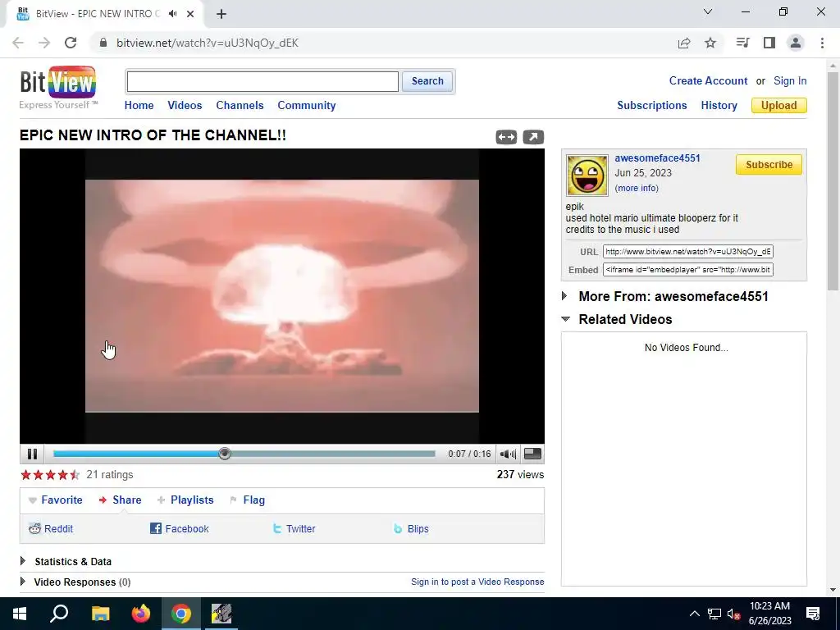Open the awesomeface4551 channel link
This screenshot has height=630, width=840.
tap(657, 158)
